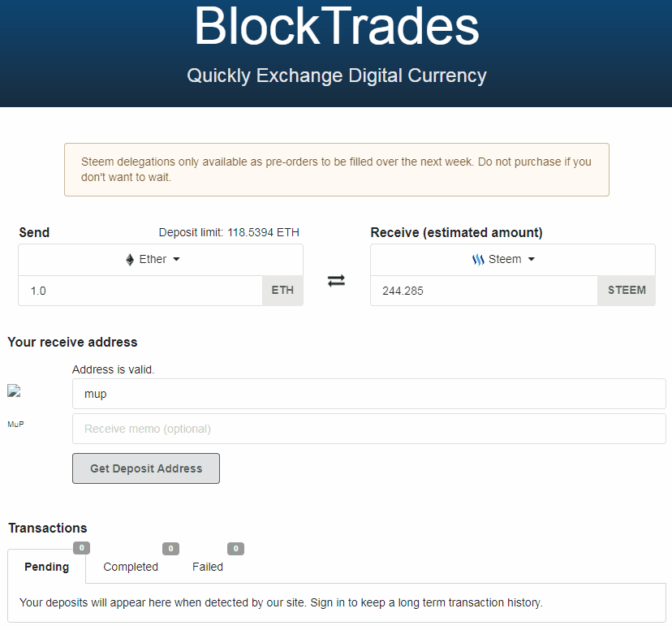Click the Receive memo optional field
672x630 pixels.
(x=368, y=429)
